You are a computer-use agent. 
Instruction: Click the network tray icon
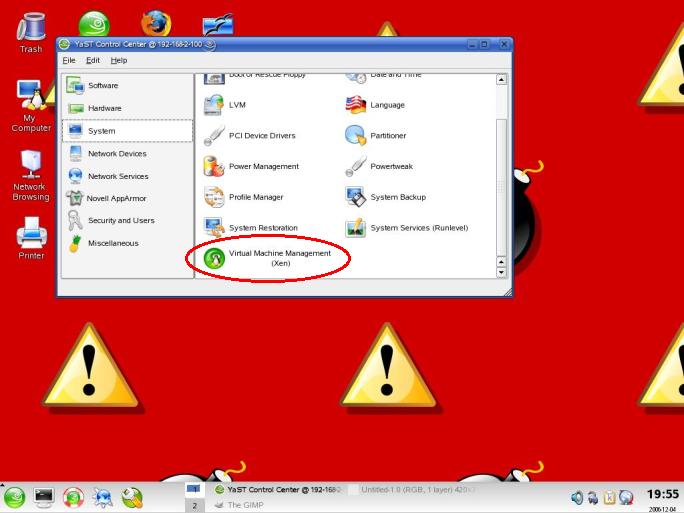pos(593,498)
